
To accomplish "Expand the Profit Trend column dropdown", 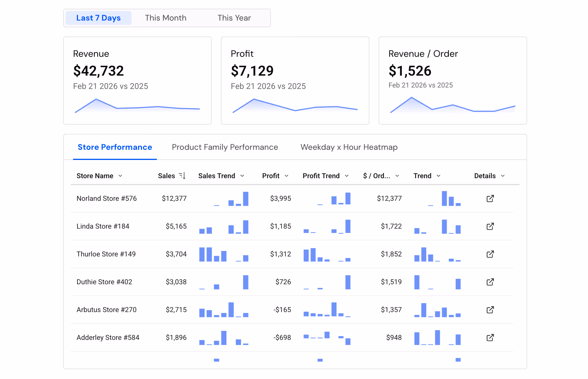I will (x=347, y=176).
